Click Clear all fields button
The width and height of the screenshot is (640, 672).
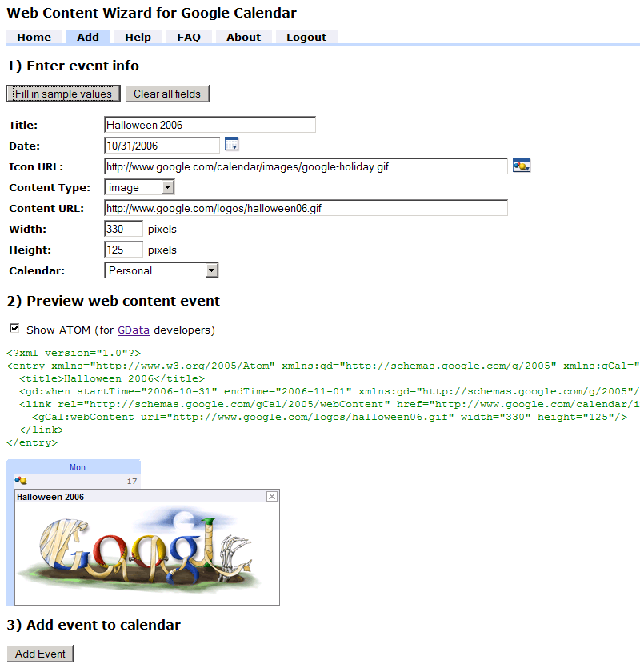click(x=167, y=94)
